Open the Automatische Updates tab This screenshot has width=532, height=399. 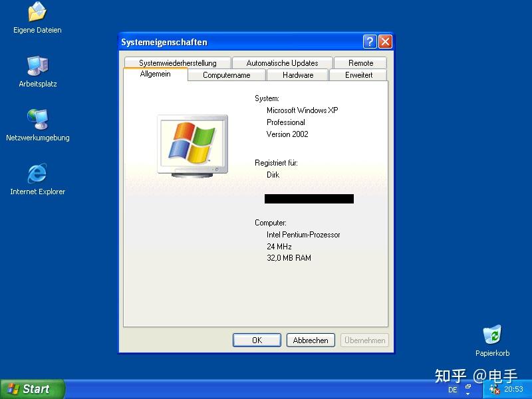[x=282, y=63]
